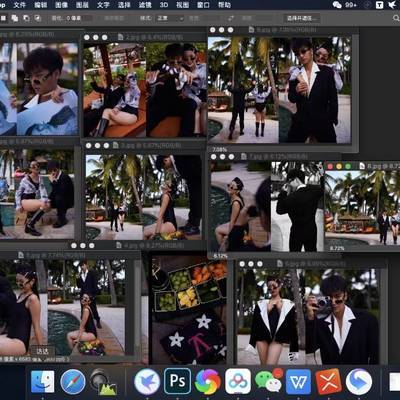Expand the 样式 dropdown showing 正常
The image size is (400, 400).
tap(170, 18)
